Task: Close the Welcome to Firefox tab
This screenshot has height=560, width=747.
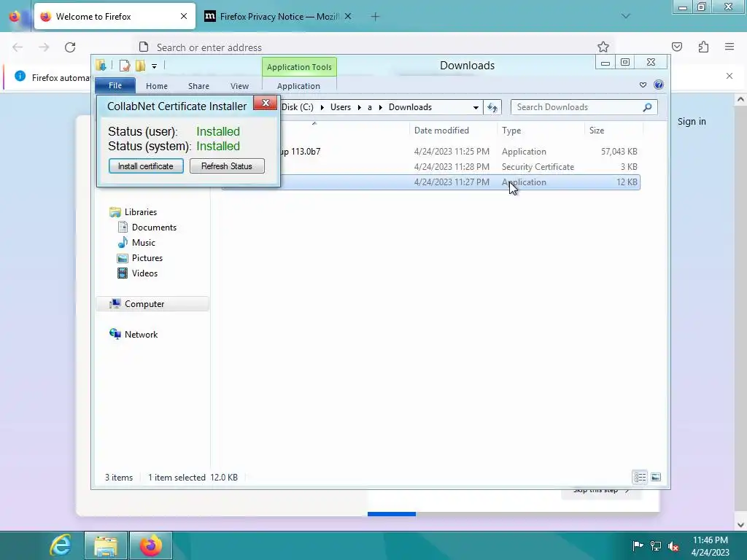Action: [x=184, y=16]
